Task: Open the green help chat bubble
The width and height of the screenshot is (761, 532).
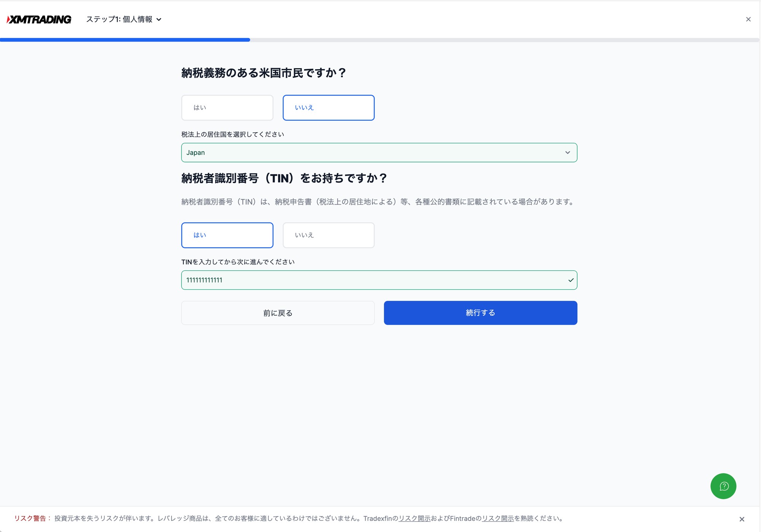Action: [723, 486]
